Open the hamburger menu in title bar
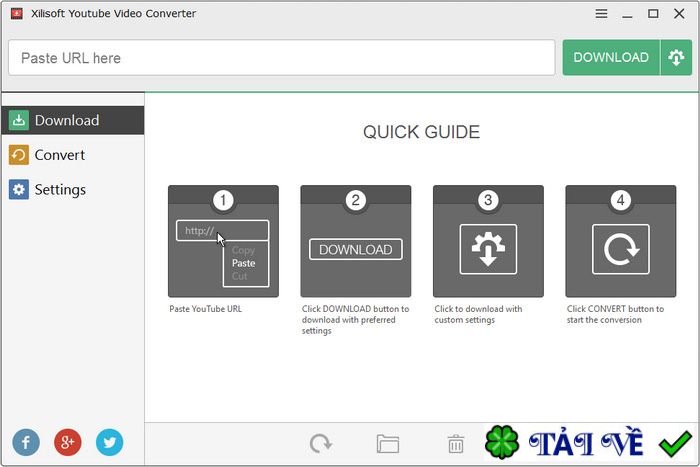Screen dimensions: 700x467 point(601,14)
